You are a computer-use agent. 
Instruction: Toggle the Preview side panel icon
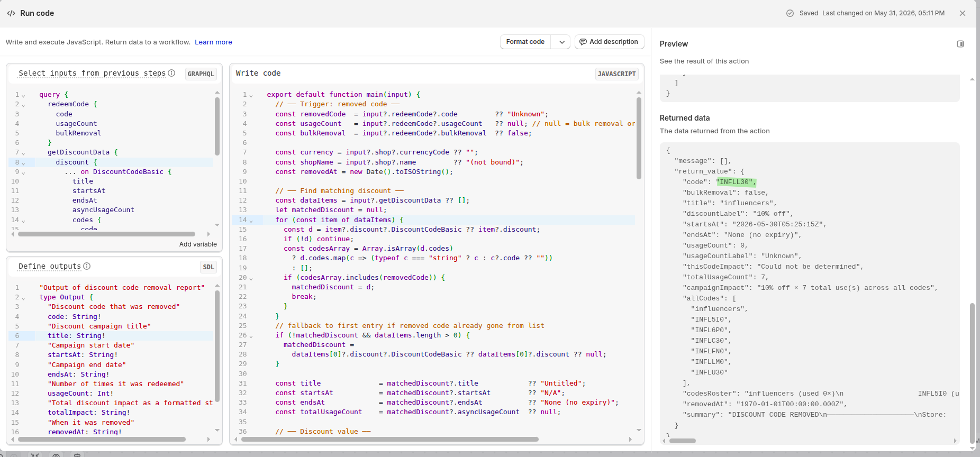[960, 44]
